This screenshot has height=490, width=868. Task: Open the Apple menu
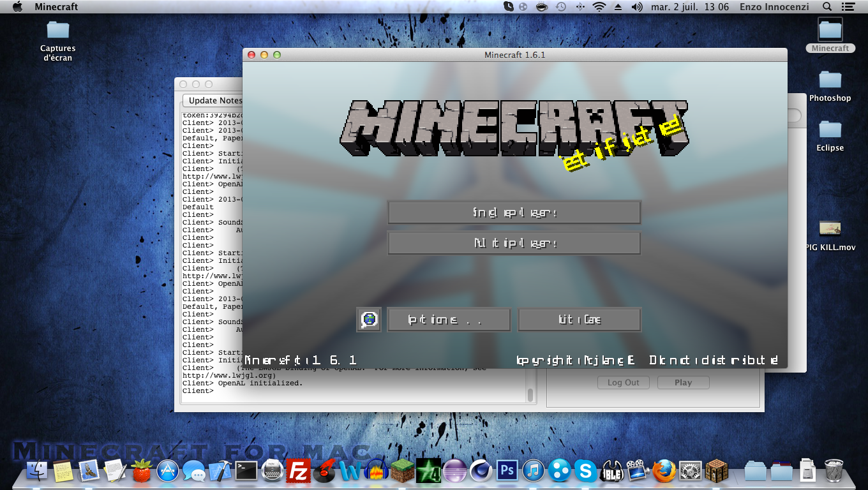pyautogui.click(x=17, y=6)
